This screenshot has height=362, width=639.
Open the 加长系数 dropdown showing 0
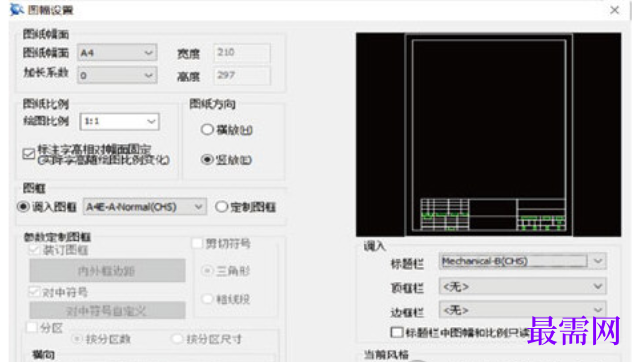(x=117, y=75)
